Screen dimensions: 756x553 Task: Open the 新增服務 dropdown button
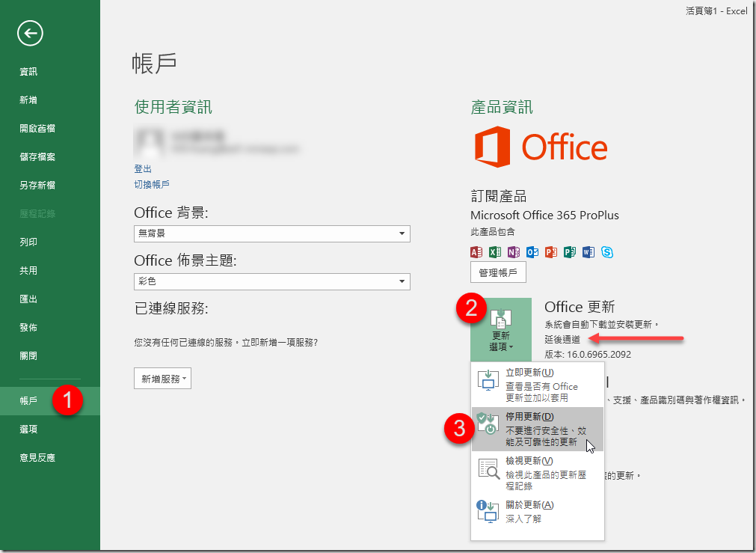162,379
